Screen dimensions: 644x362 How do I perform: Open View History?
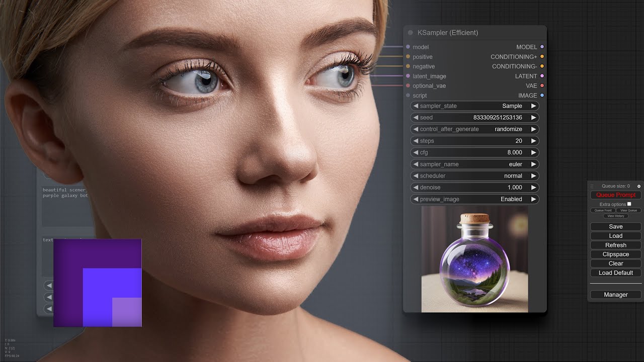coord(616,216)
